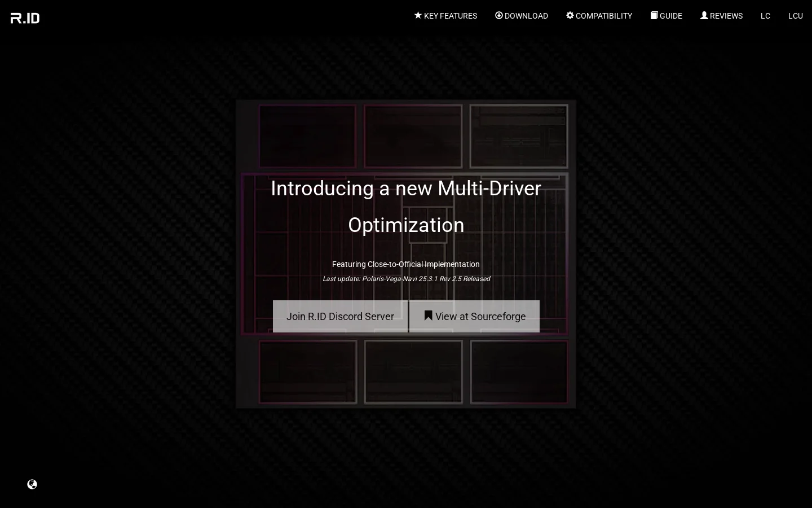Image resolution: width=812 pixels, height=508 pixels.
Task: Click the bookmark icon on Sourceforge button
Action: click(x=428, y=316)
